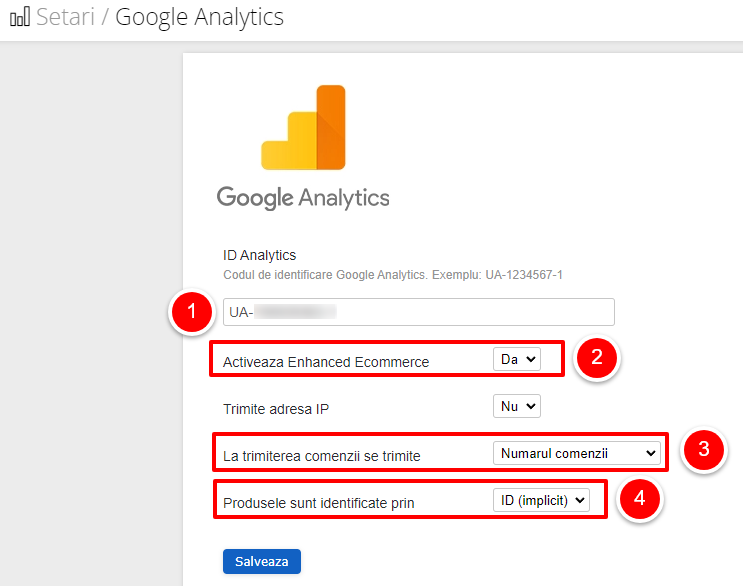Screen dimensions: 743x586
Task: Click the red circle marker numbered 2
Action: pos(597,357)
